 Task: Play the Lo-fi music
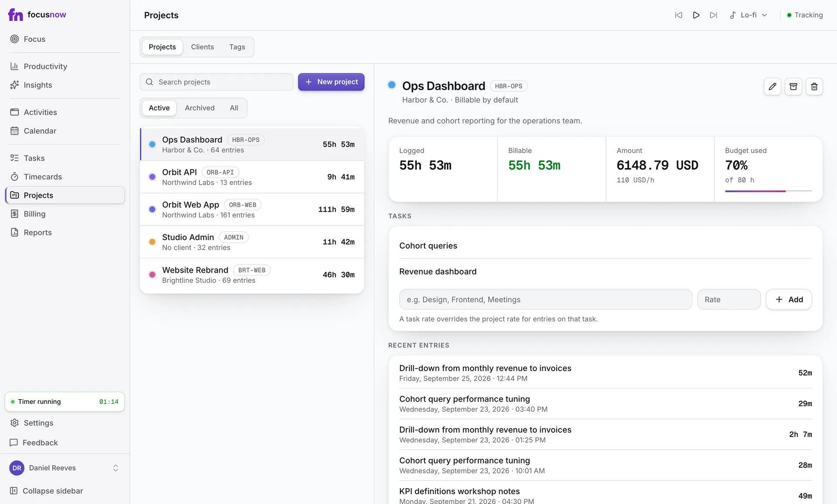[696, 15]
